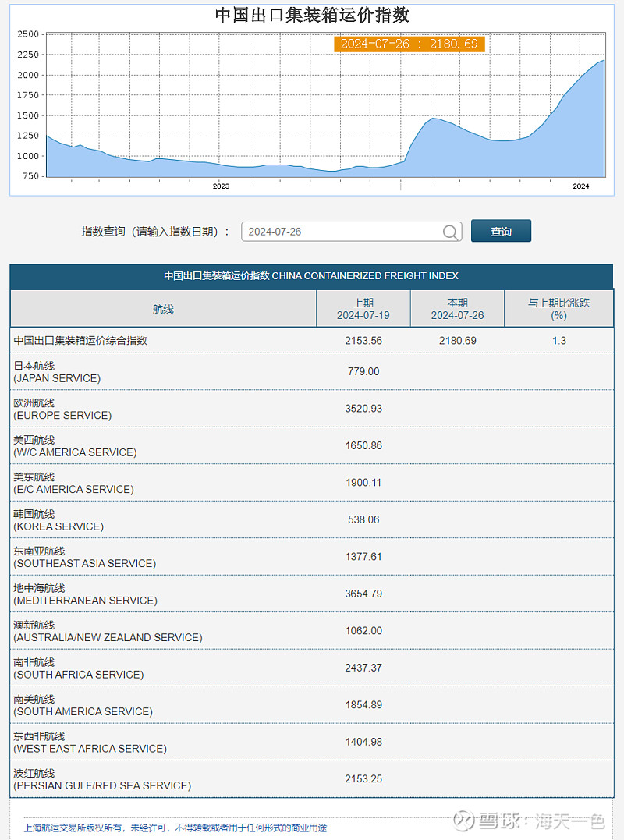Screen dimensions: 624x840
Task: Click the Korea service value 538.06
Action: (363, 519)
